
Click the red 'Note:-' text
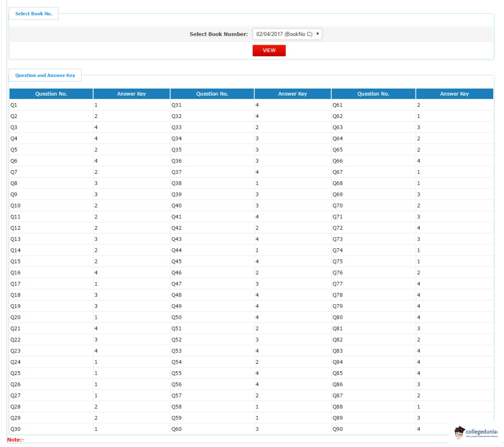pyautogui.click(x=16, y=440)
